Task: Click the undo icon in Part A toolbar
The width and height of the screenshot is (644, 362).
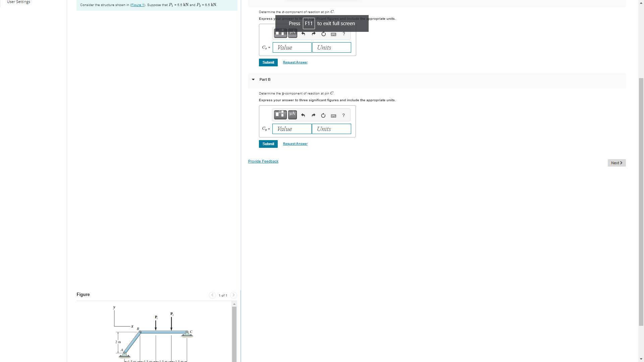Action: point(303,34)
